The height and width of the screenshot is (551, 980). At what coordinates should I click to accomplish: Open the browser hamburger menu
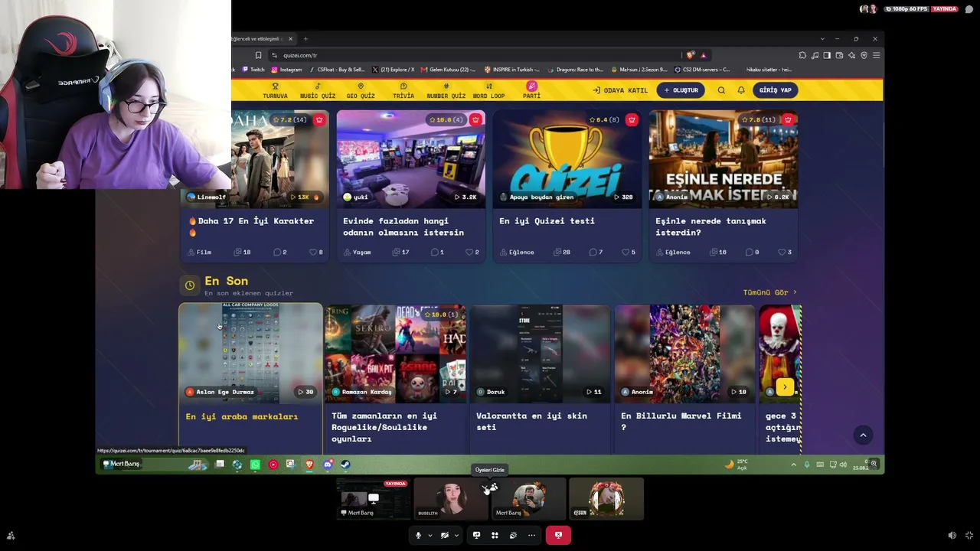point(876,55)
